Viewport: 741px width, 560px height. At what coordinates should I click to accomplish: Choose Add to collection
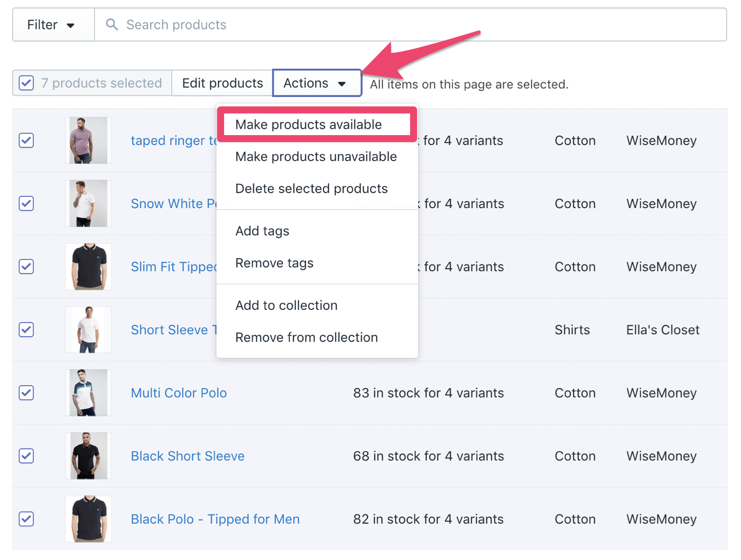317,305
